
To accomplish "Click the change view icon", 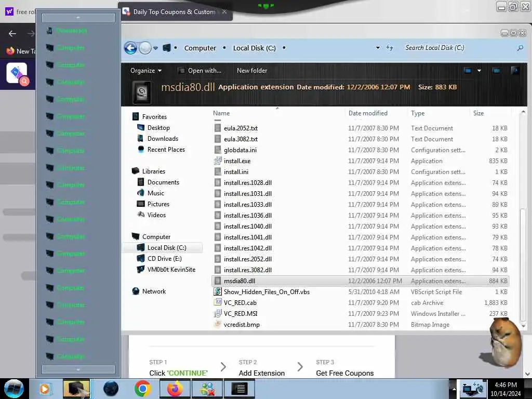I will click(x=468, y=71).
